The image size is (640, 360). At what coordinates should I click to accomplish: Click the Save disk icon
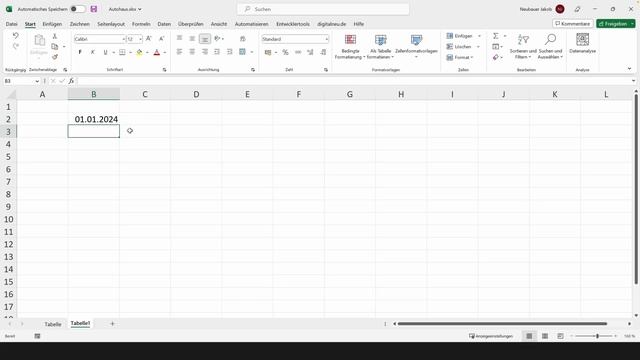coord(94,9)
